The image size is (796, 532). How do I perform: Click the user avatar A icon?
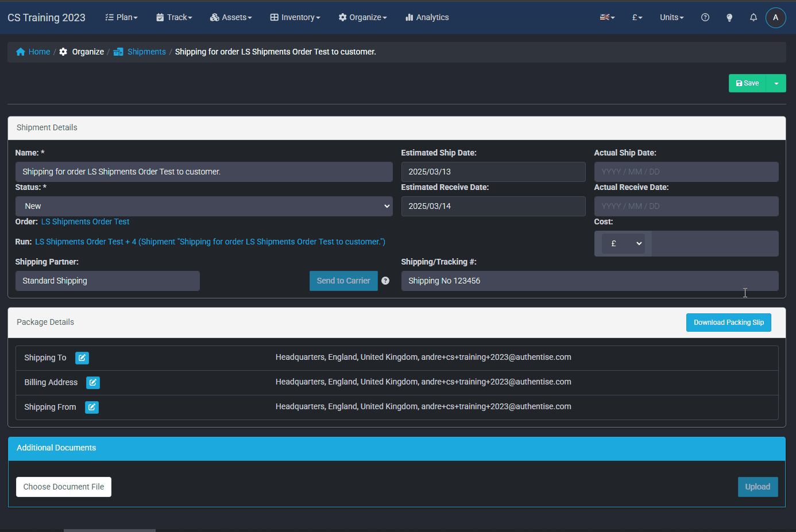775,18
